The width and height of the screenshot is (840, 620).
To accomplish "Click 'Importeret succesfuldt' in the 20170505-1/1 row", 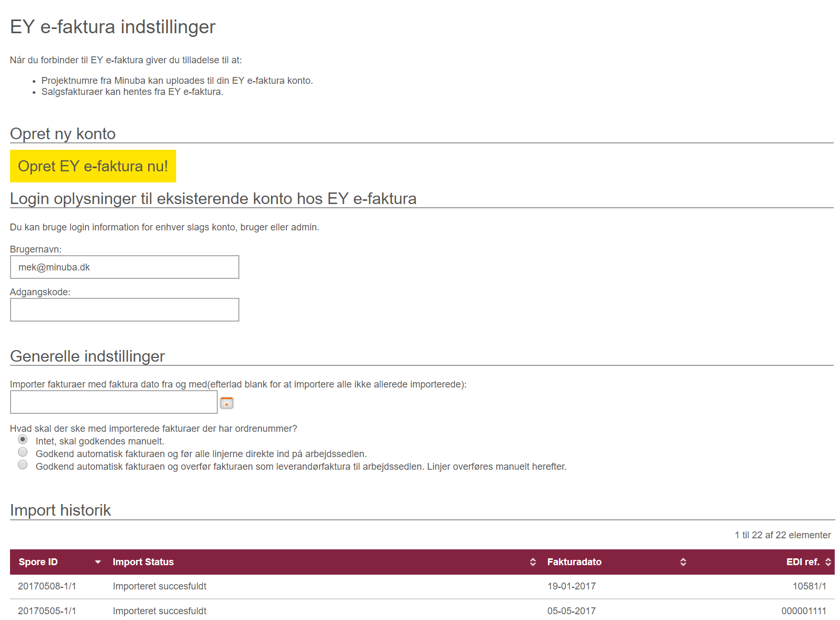I will 160,611.
